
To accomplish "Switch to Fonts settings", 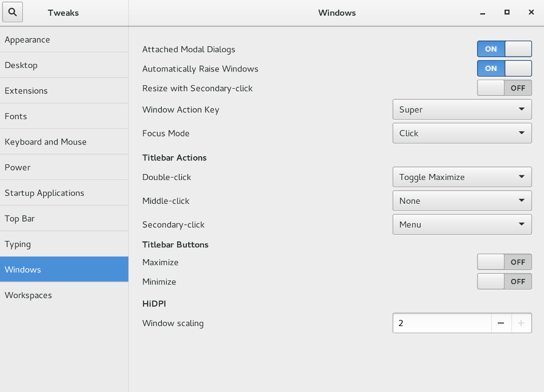I will (64, 116).
